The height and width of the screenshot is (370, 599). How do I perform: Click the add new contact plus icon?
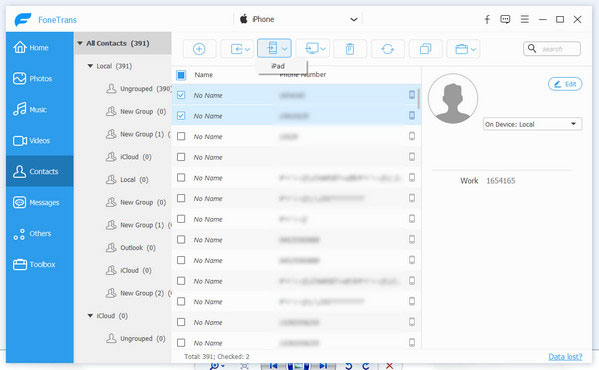[199, 49]
